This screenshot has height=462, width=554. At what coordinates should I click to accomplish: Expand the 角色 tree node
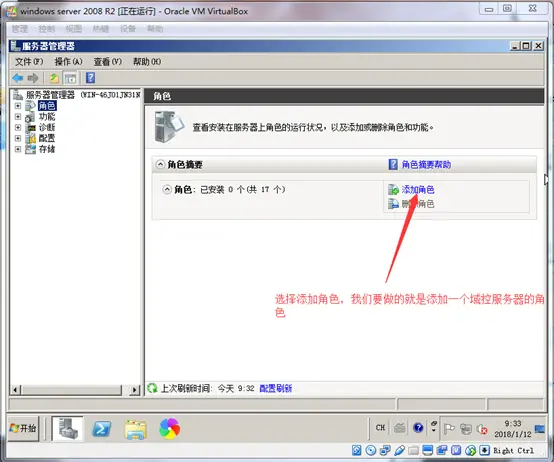point(18,106)
